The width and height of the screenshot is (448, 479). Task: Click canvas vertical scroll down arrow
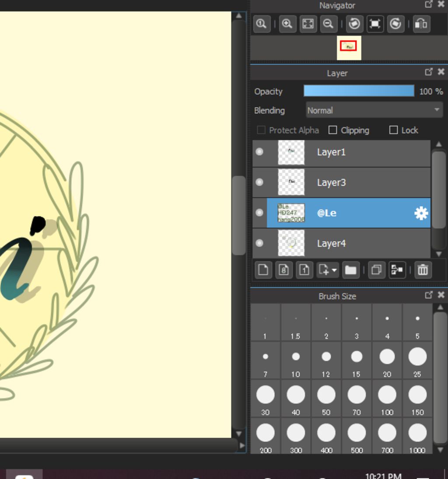tap(239, 433)
